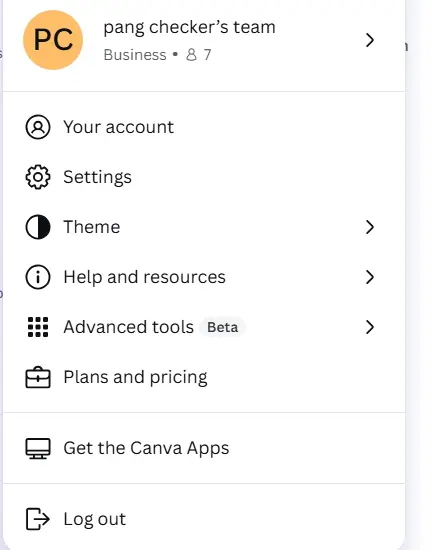Choose Plans and pricing
Viewport: 431px width, 550px height.
[x=204, y=377]
